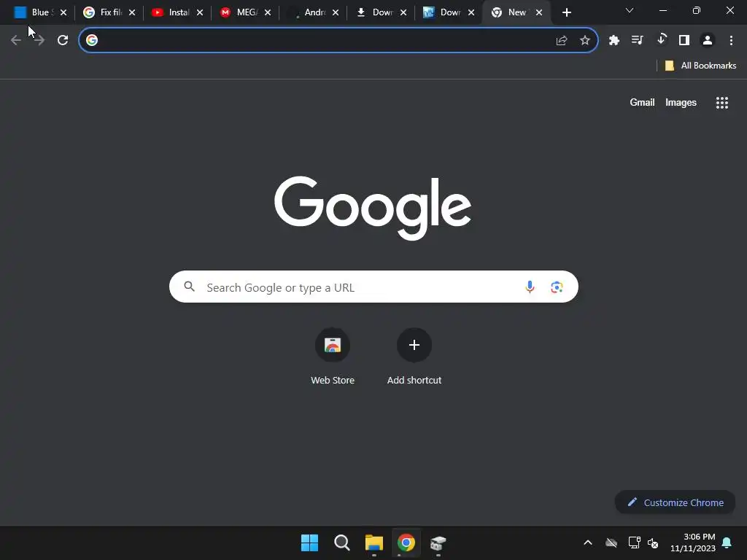747x560 pixels.
Task: Reload the current page
Action: tap(63, 41)
